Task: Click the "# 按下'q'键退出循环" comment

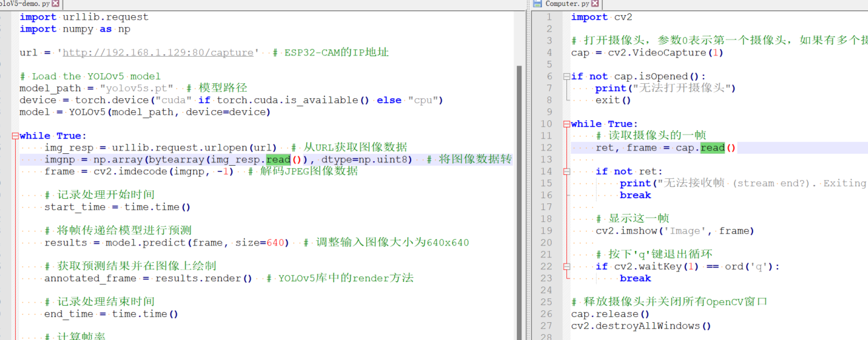Action: [x=653, y=255]
